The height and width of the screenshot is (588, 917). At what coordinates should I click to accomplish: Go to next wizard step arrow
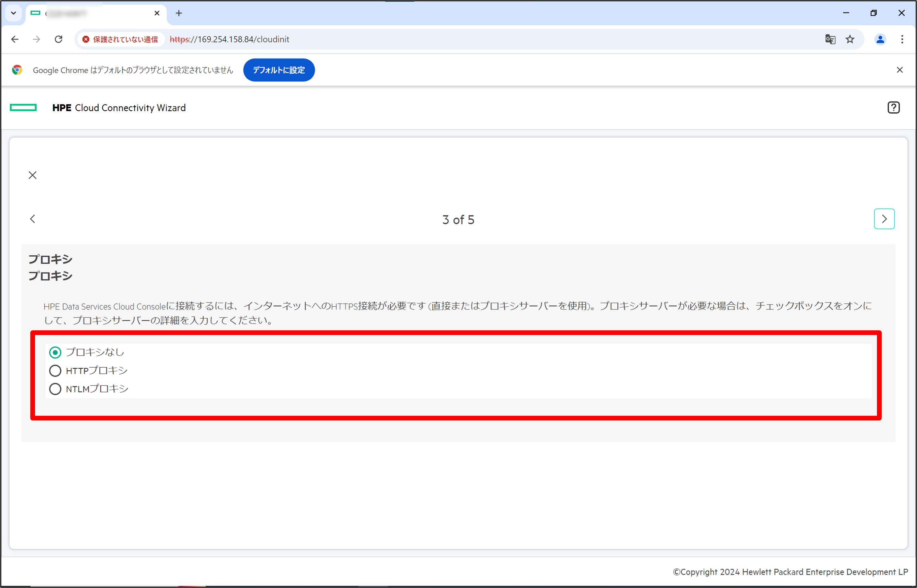(x=884, y=219)
